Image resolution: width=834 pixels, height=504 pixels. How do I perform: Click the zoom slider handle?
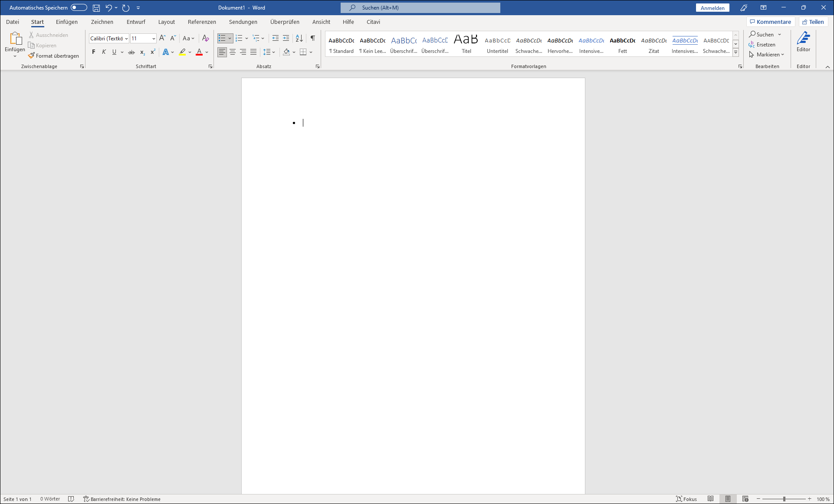click(784, 499)
